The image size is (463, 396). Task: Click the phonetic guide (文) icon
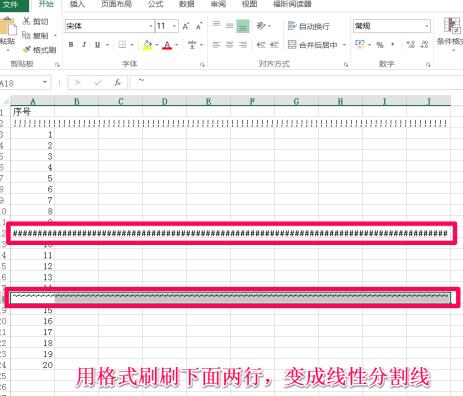point(192,45)
